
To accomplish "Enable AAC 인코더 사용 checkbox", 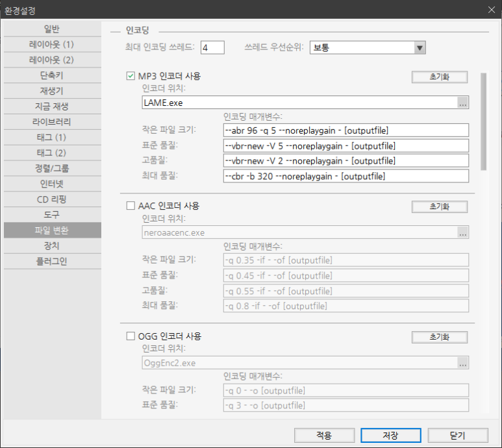I will pos(131,206).
